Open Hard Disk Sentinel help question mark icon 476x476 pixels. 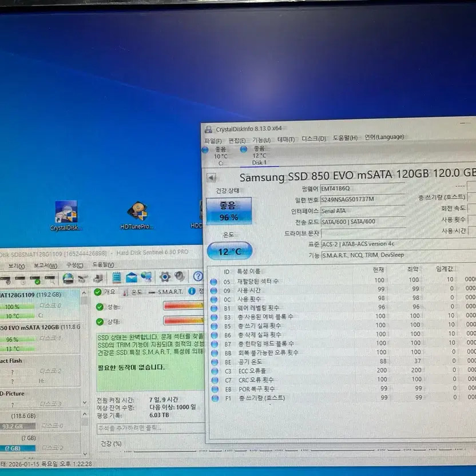click(x=197, y=277)
